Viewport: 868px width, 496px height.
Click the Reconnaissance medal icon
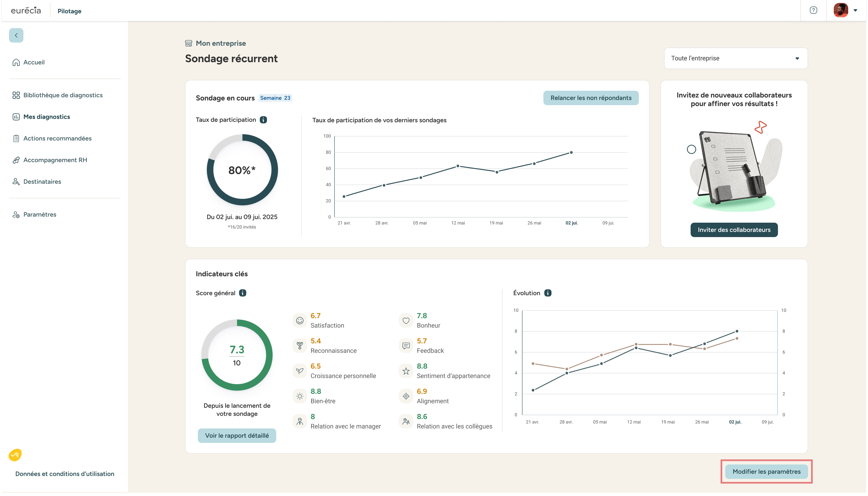pos(300,346)
